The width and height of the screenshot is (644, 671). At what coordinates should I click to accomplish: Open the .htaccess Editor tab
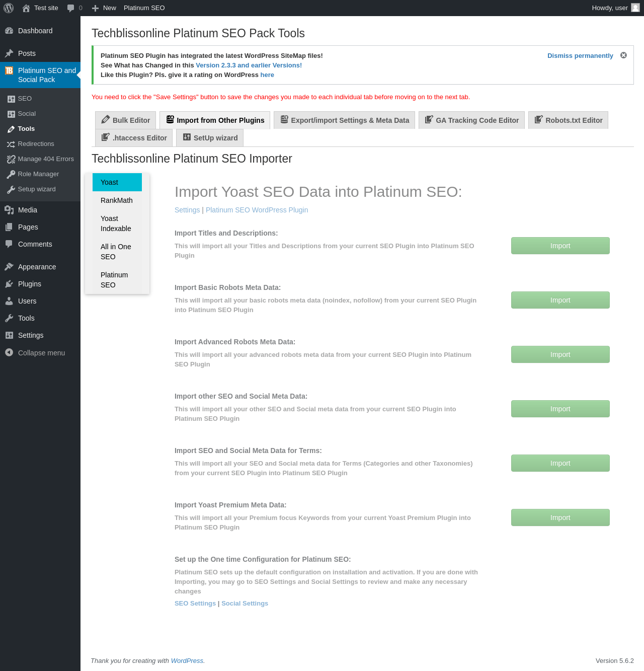(134, 138)
